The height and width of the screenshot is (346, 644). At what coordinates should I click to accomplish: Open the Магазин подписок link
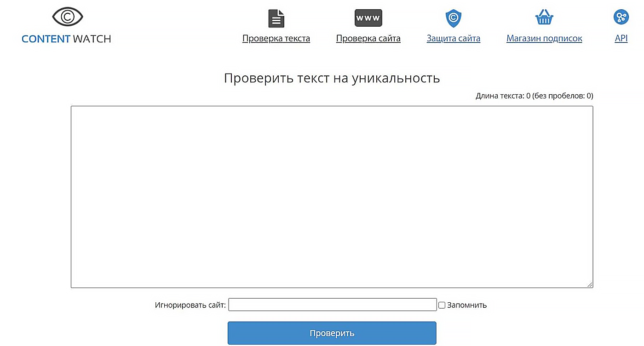[544, 39]
